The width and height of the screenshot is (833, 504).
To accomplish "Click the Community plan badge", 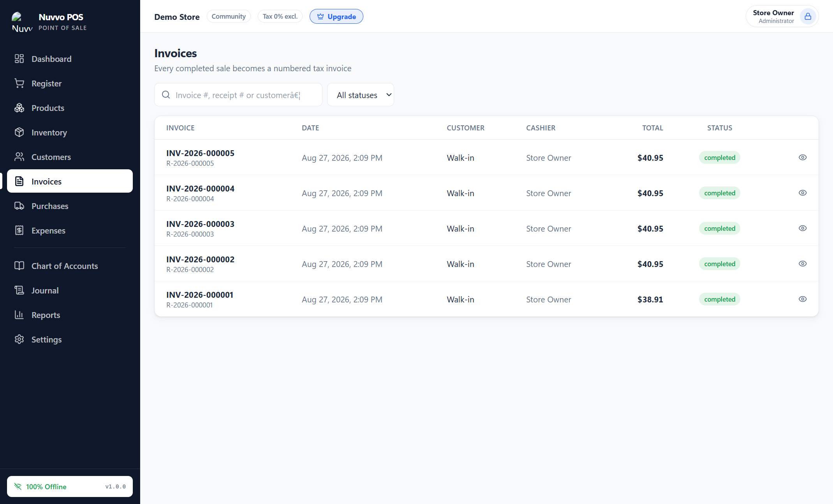I will [229, 16].
